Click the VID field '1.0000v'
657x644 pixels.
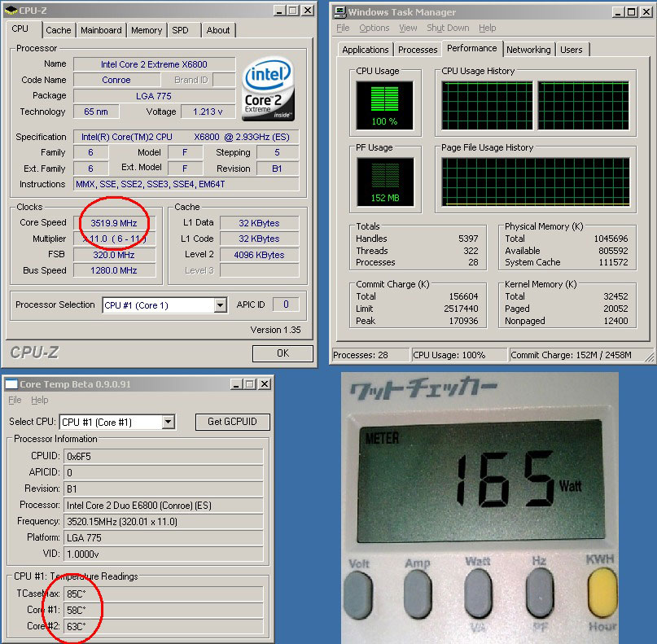164,554
